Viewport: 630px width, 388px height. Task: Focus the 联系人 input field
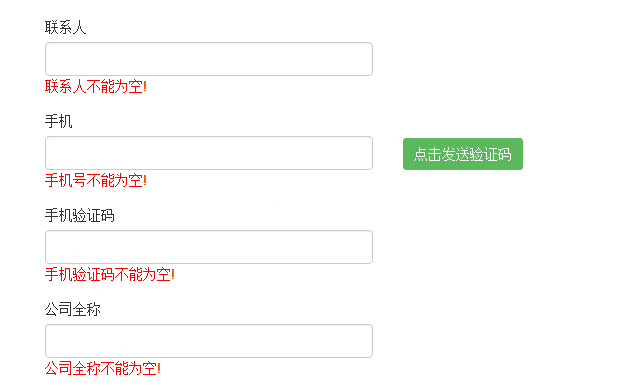[209, 59]
